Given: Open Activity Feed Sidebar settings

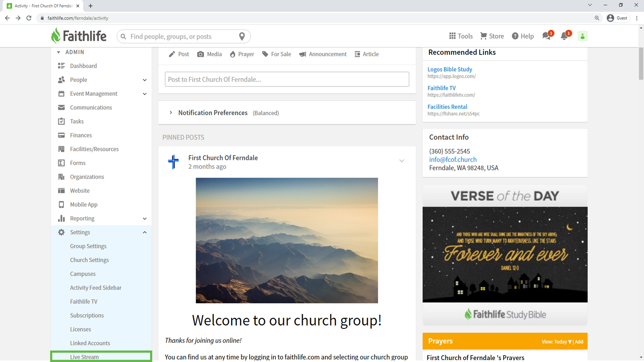Looking at the screenshot, I should 96,288.
